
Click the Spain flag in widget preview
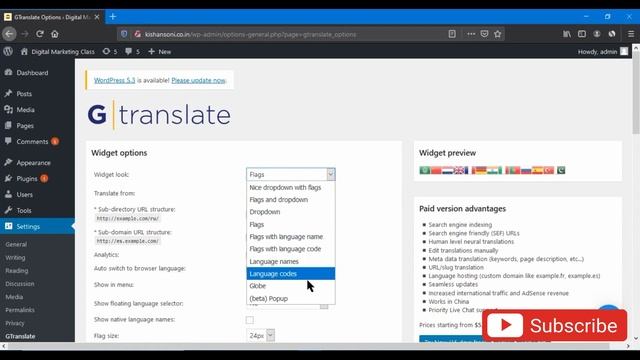click(537, 170)
